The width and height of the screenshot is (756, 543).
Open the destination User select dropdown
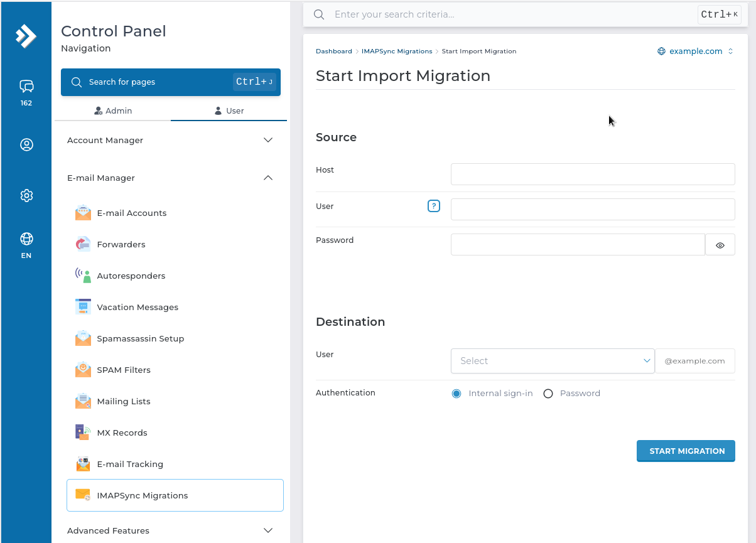coord(552,361)
